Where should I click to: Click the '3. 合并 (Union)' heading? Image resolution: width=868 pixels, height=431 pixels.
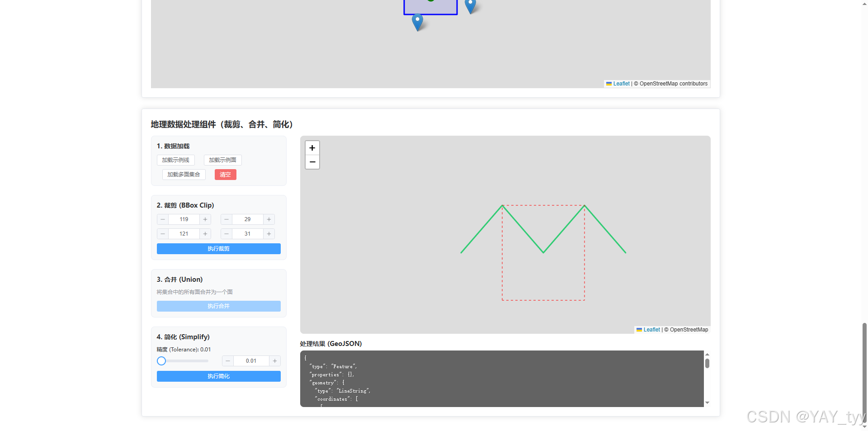[179, 279]
